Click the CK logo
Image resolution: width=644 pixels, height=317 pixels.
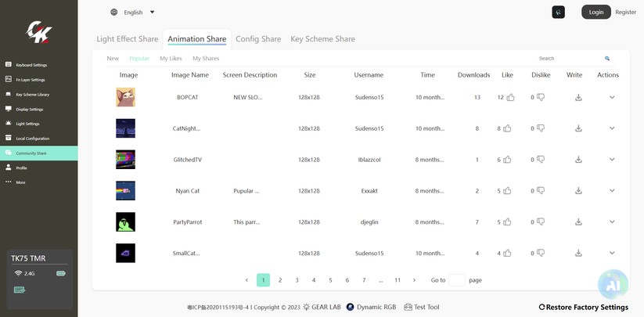[39, 32]
